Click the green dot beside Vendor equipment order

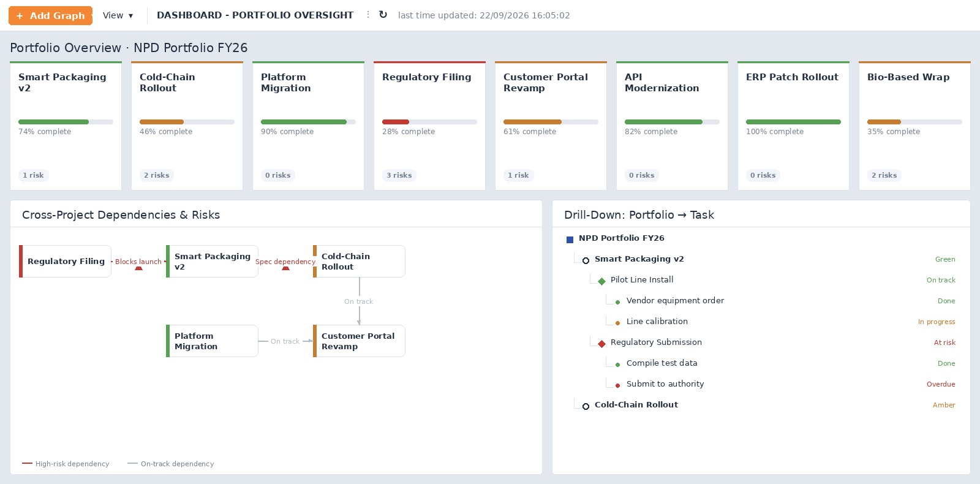click(x=617, y=302)
